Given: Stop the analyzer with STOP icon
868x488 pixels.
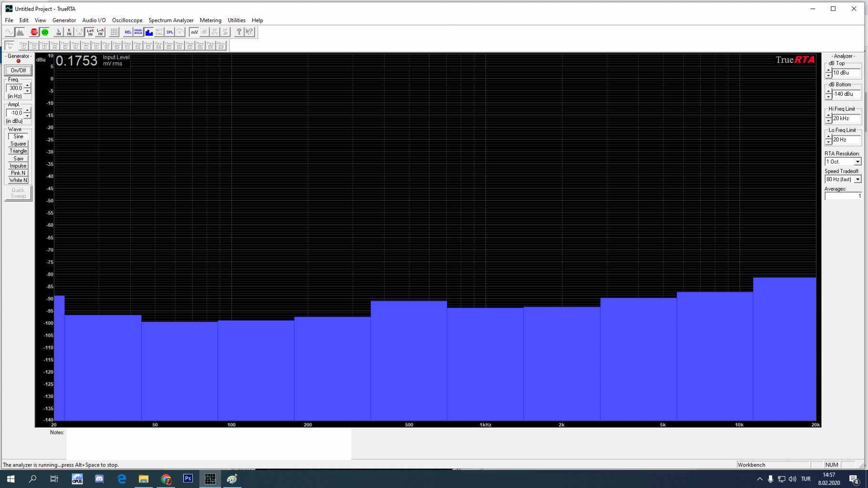Looking at the screenshot, I should pos(34,32).
